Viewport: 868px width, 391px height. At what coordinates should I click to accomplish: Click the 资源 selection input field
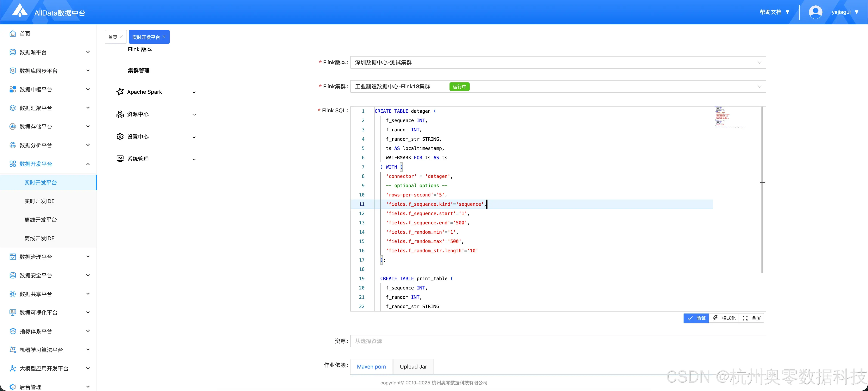click(558, 341)
